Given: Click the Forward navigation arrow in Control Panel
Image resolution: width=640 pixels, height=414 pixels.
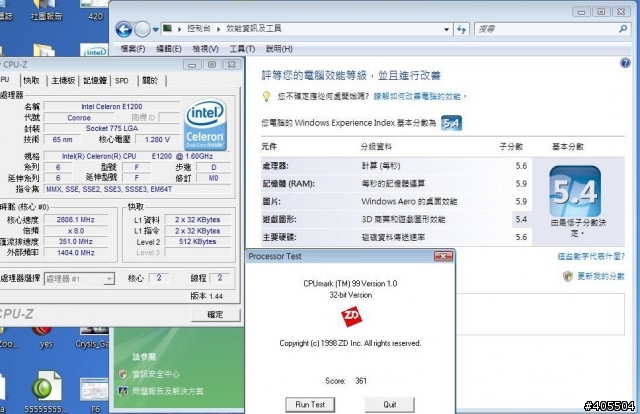Looking at the screenshot, I should click(142, 29).
